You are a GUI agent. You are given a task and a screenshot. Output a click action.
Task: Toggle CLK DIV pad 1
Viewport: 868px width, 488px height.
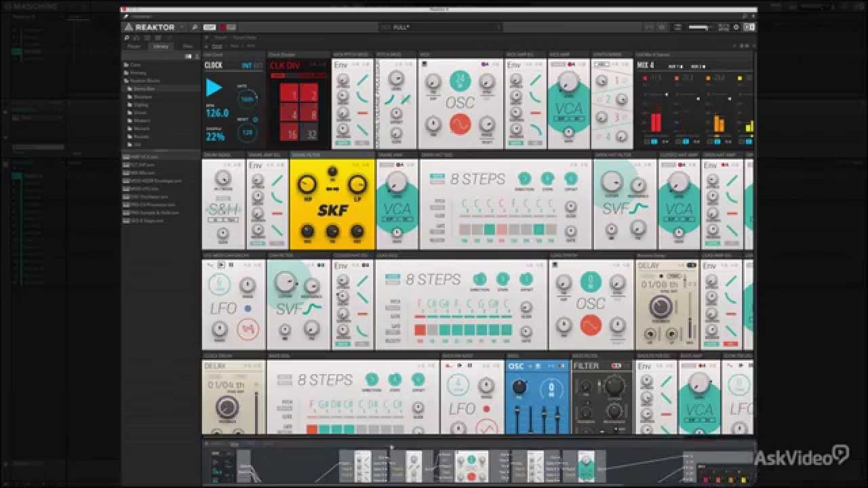pyautogui.click(x=290, y=93)
